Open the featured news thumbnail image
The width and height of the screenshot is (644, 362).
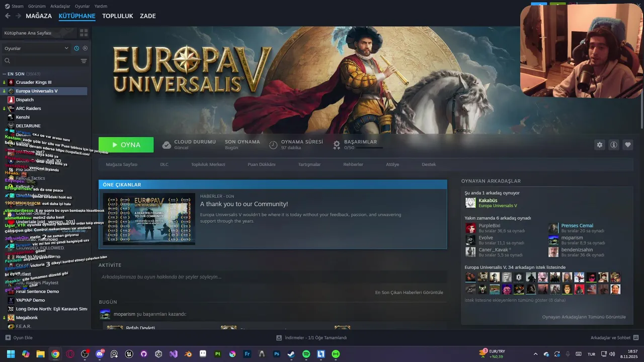click(149, 219)
